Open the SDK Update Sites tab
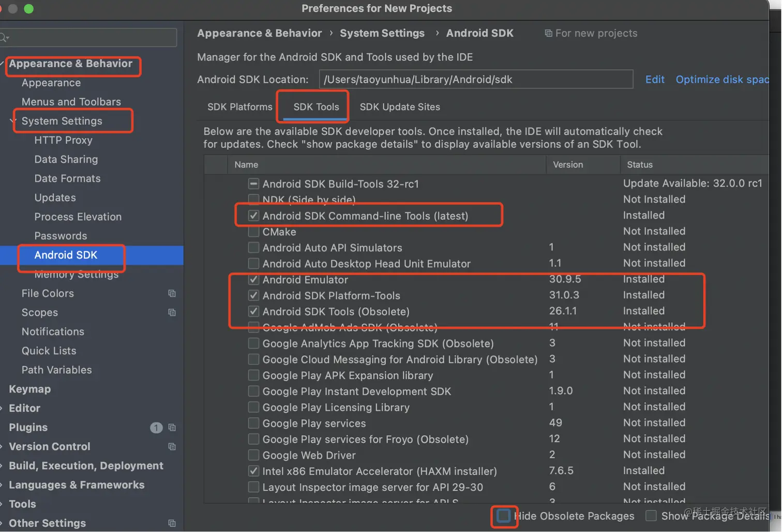This screenshot has height=532, width=782. tap(400, 107)
